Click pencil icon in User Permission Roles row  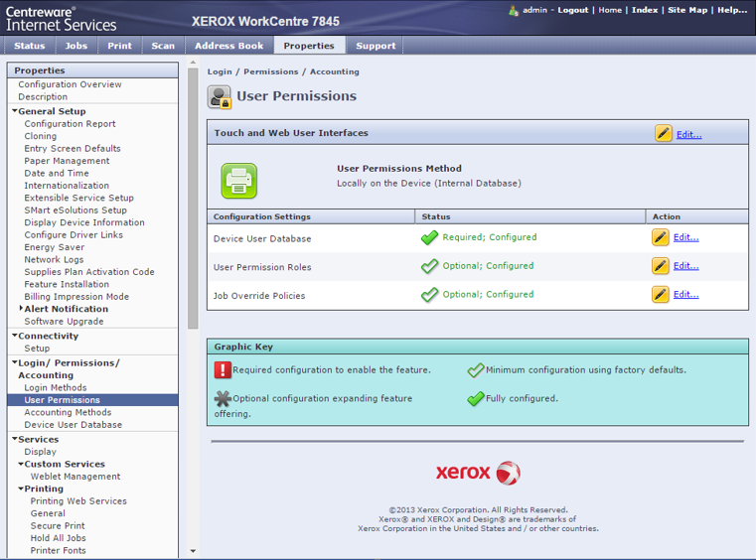[x=660, y=266]
